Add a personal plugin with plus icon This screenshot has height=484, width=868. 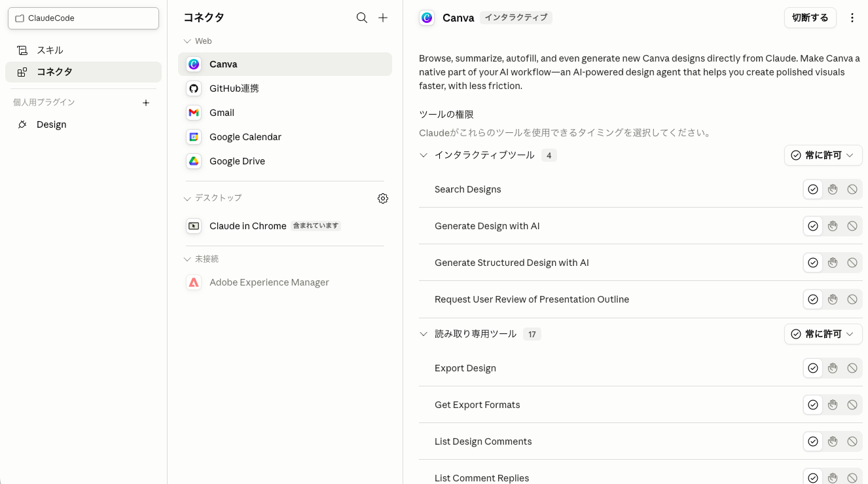[x=146, y=103]
